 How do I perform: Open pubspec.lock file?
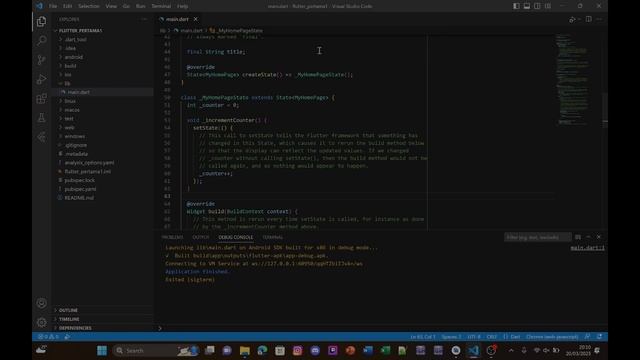[79, 180]
